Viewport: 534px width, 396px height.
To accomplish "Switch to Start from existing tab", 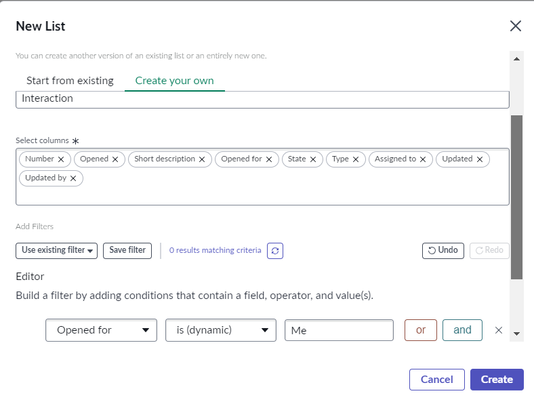I will 70,81.
